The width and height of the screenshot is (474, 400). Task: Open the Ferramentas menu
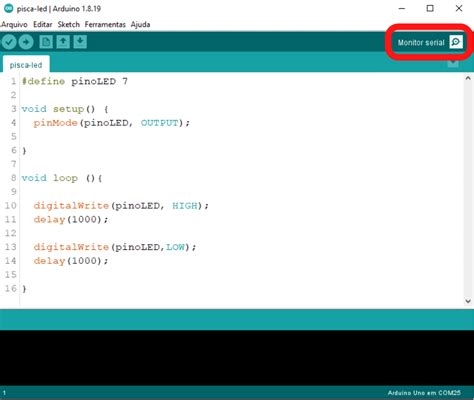[105, 24]
